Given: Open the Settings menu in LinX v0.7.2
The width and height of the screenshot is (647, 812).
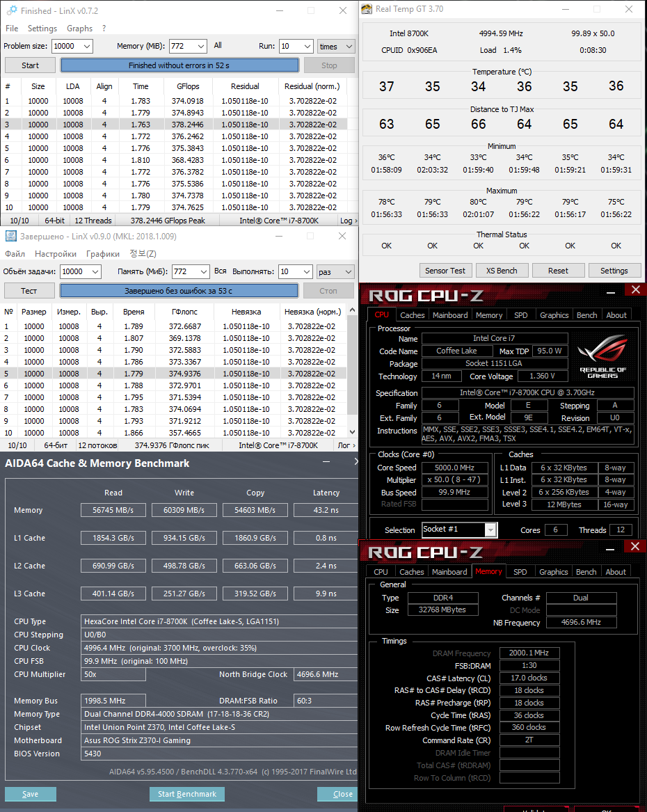Looking at the screenshot, I should pos(42,29).
